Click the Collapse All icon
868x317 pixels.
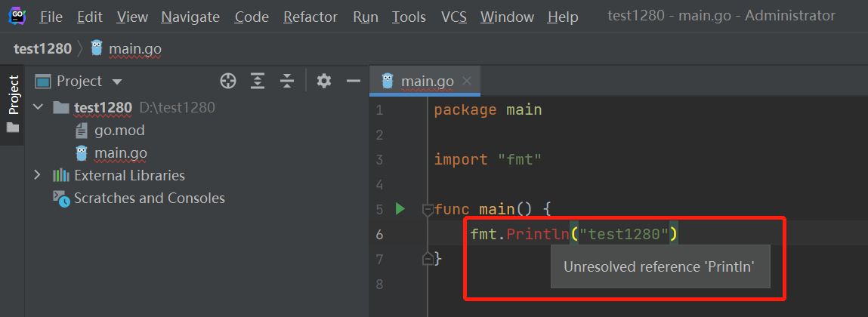[287, 82]
